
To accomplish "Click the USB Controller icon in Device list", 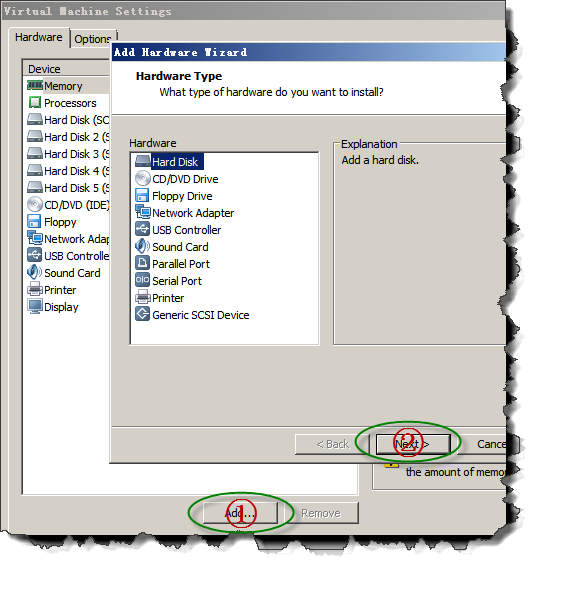I will pos(34,255).
